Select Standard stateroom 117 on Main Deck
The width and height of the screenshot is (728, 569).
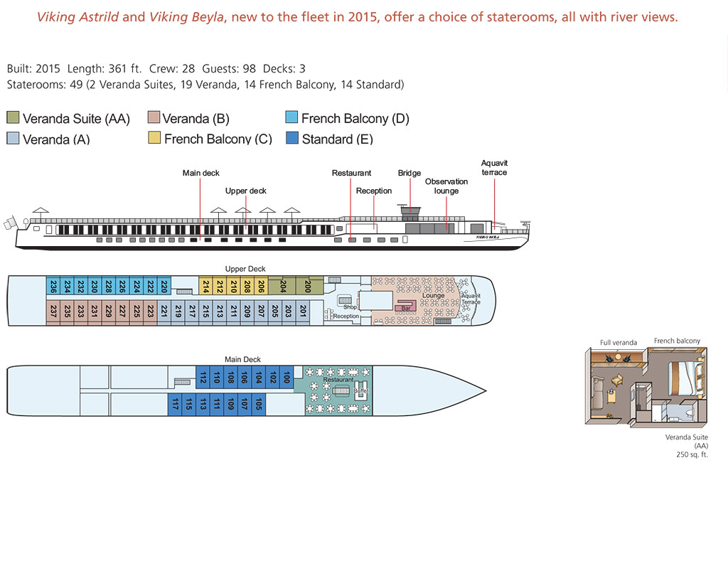(175, 404)
